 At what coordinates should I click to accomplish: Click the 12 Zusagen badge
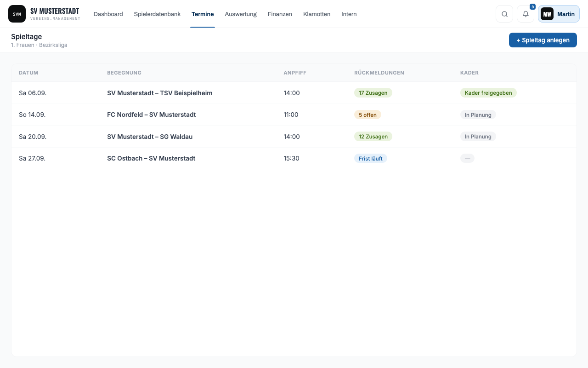[373, 137]
